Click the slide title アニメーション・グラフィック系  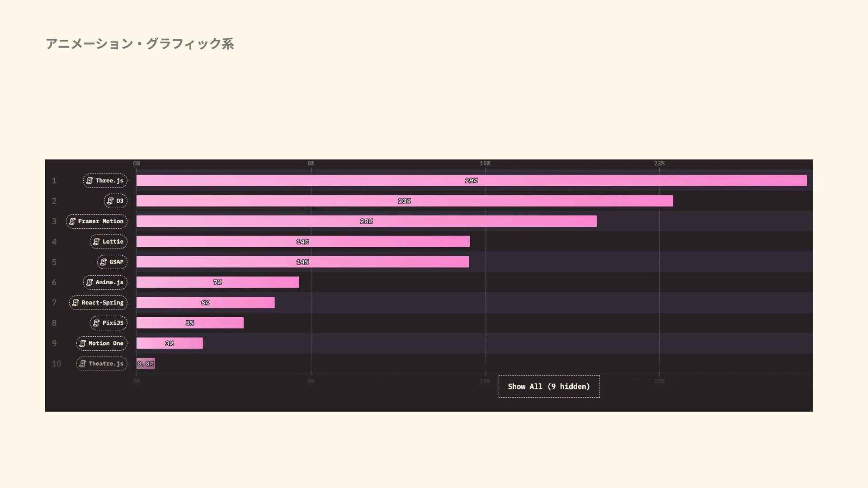click(140, 44)
